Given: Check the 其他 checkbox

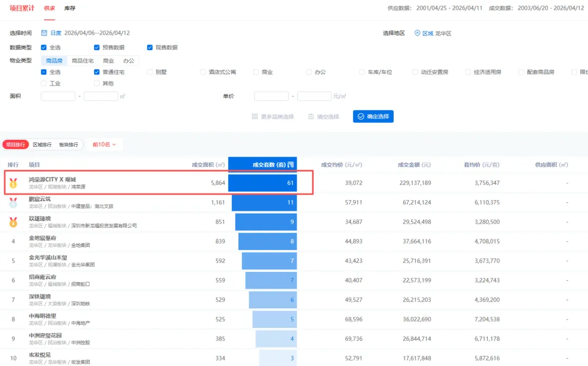Looking at the screenshot, I should coord(97,83).
